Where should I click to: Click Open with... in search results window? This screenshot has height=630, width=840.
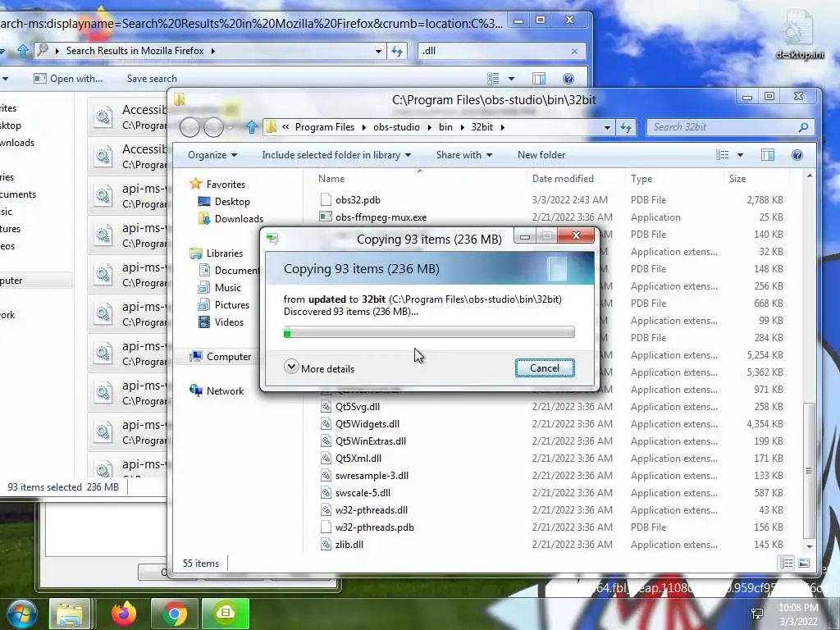[68, 79]
